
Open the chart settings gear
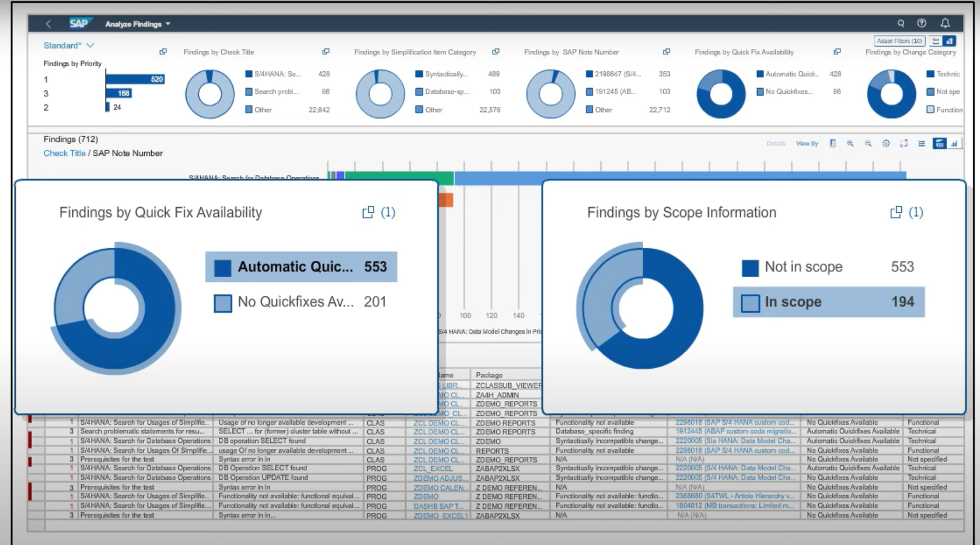tap(886, 143)
